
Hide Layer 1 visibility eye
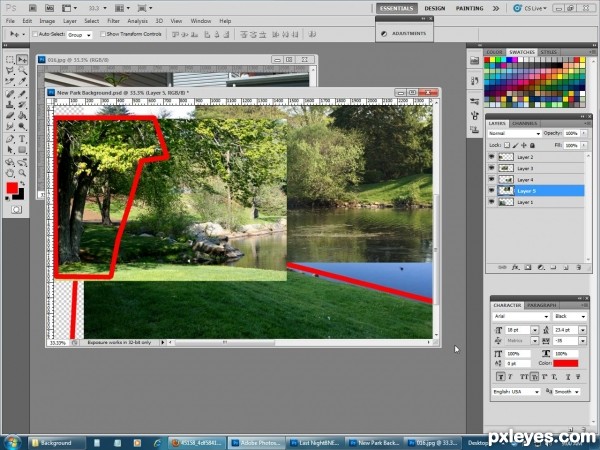(492, 202)
